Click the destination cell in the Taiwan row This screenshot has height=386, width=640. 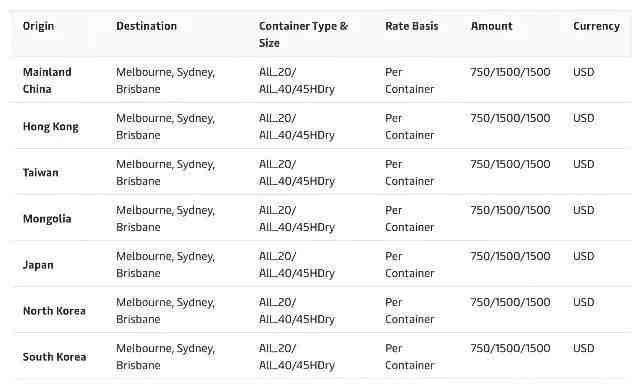165,173
